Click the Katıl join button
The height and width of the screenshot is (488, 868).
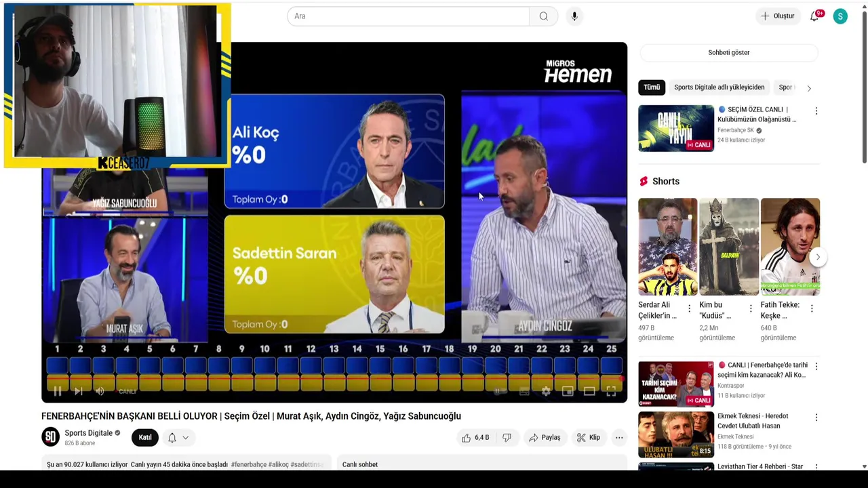[x=145, y=438]
